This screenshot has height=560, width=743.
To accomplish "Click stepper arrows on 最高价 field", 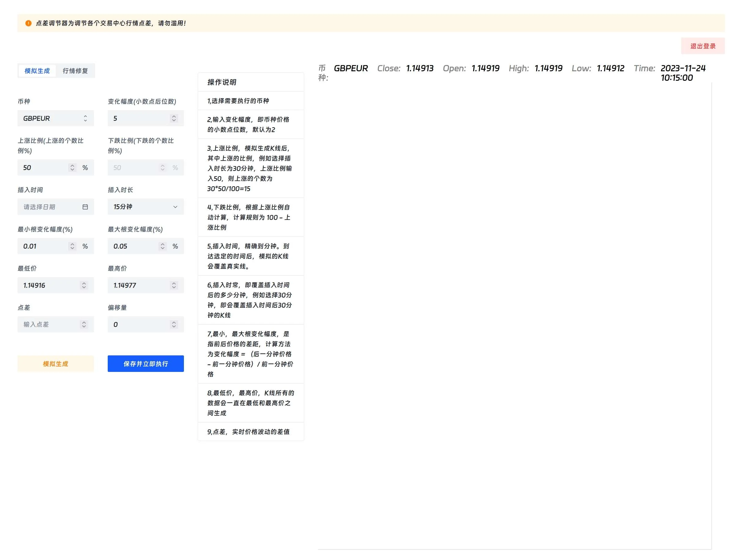I will click(174, 285).
